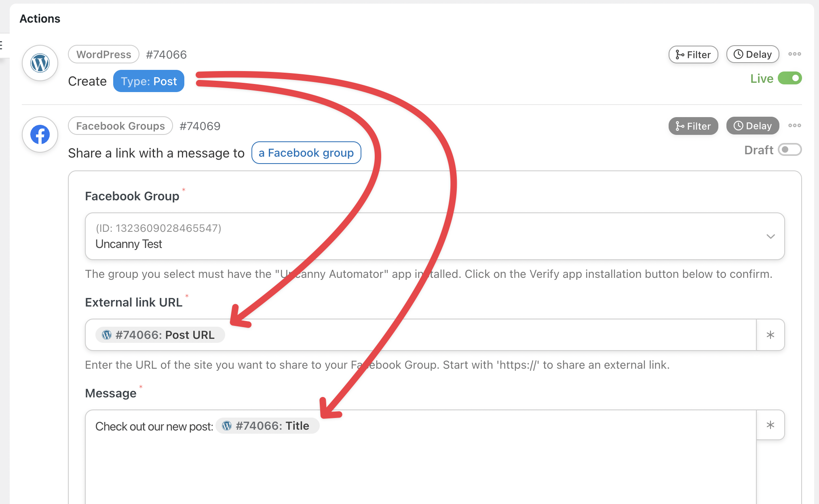Click the Facebook logo icon of action #74069
Image resolution: width=819 pixels, height=504 pixels.
pyautogui.click(x=40, y=134)
